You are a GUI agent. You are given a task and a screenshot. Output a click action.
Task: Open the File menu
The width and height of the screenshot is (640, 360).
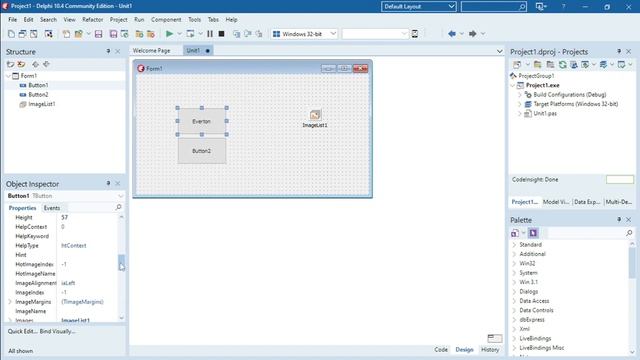(13, 20)
